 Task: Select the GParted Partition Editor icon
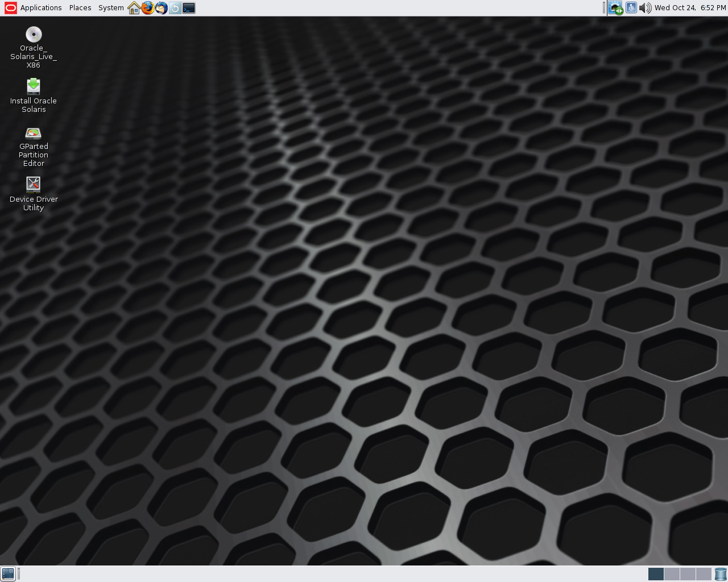(x=34, y=147)
